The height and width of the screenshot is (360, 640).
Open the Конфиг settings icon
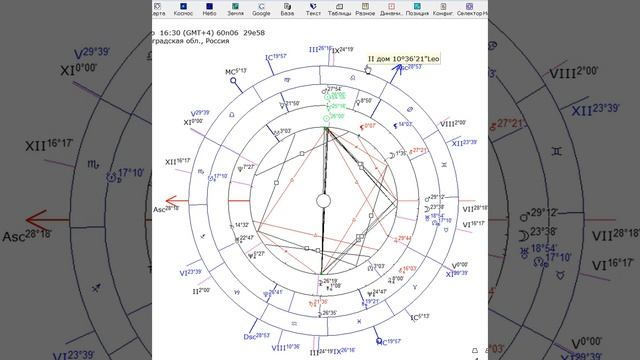443,9
